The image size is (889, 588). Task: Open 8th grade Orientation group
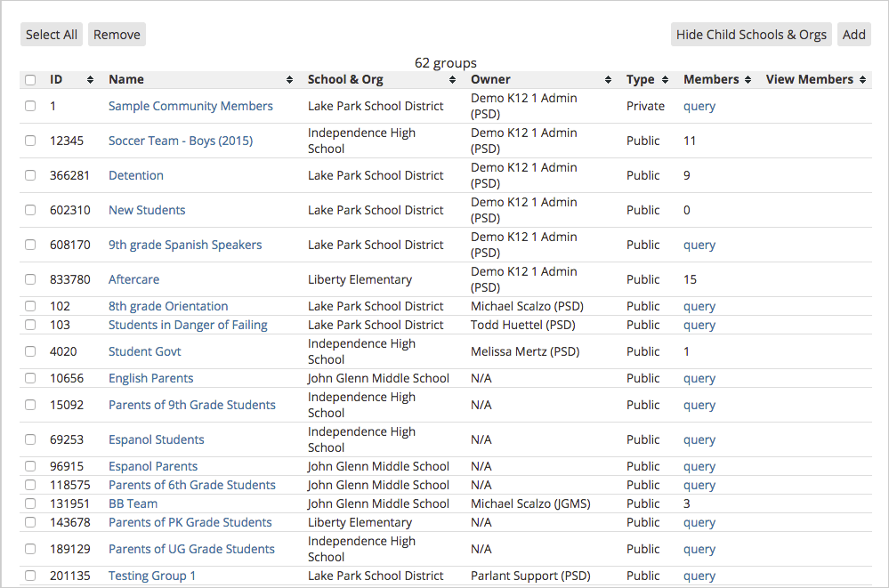point(168,306)
